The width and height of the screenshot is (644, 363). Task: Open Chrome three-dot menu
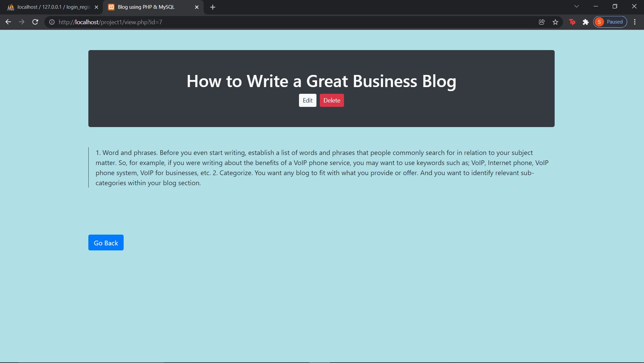tap(635, 22)
